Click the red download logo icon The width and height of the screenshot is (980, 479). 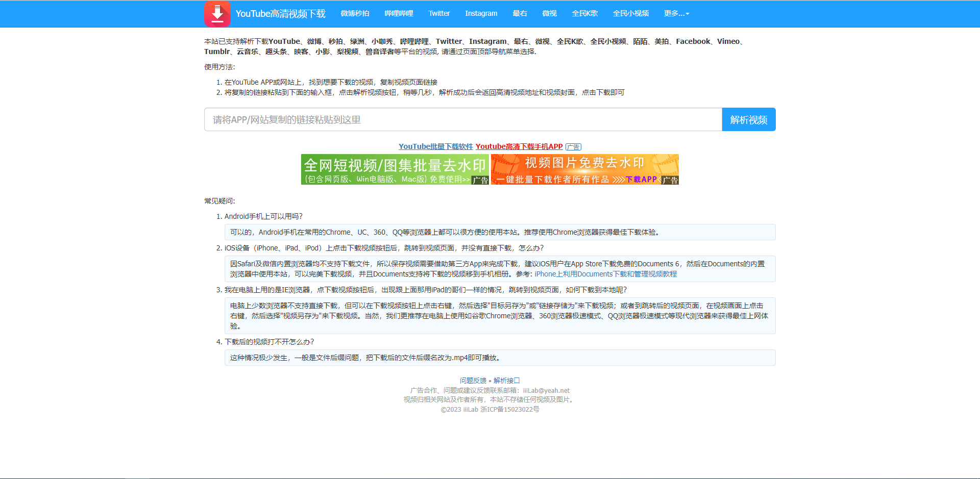(217, 14)
